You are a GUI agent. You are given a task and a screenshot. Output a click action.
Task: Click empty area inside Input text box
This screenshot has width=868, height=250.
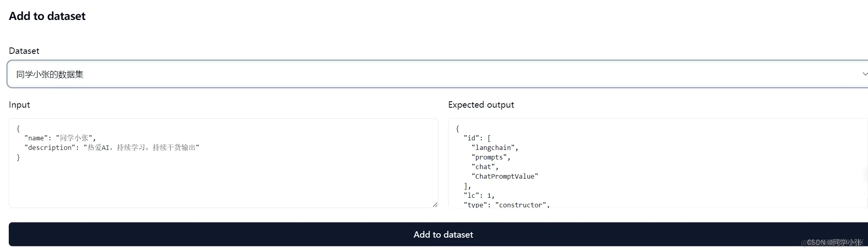(x=223, y=183)
